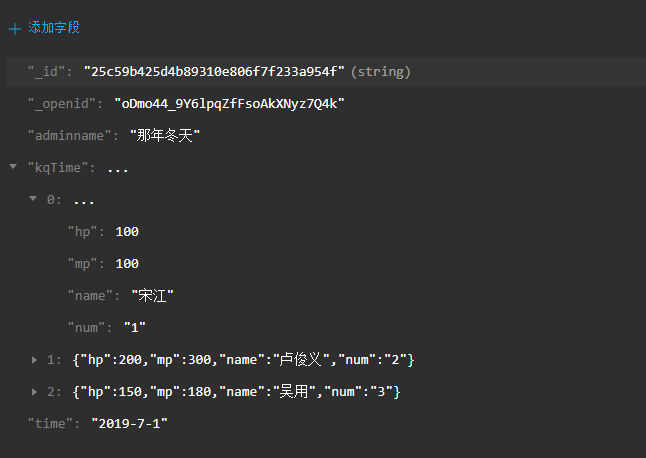Click the mp value 100

click(127, 264)
